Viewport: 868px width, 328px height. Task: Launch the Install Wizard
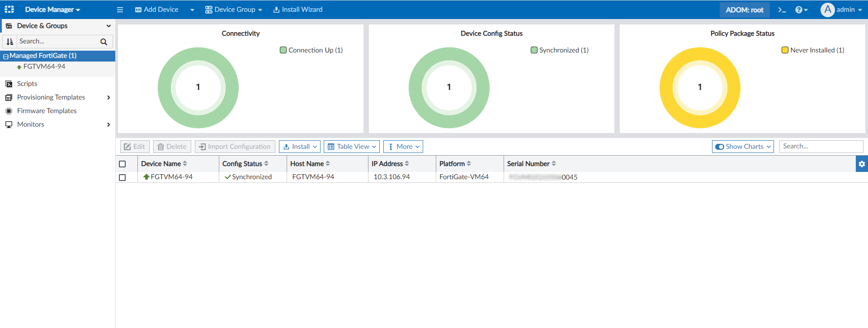pyautogui.click(x=298, y=10)
